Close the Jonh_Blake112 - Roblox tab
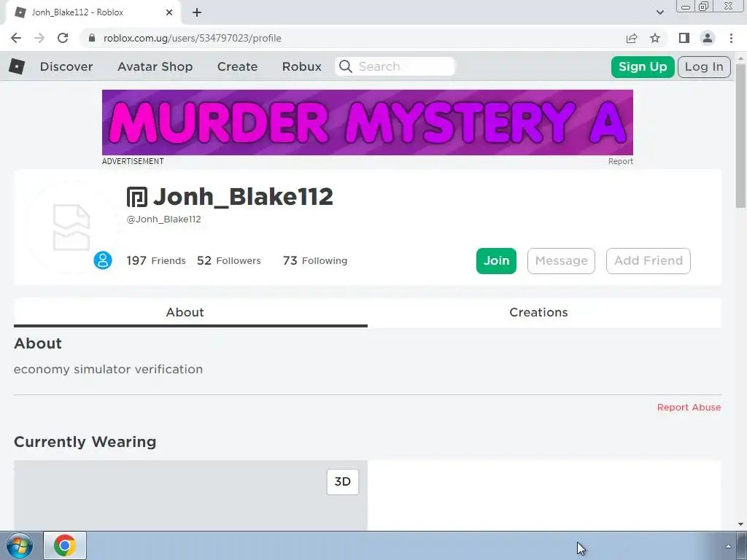Screen dimensions: 747x560 point(169,12)
